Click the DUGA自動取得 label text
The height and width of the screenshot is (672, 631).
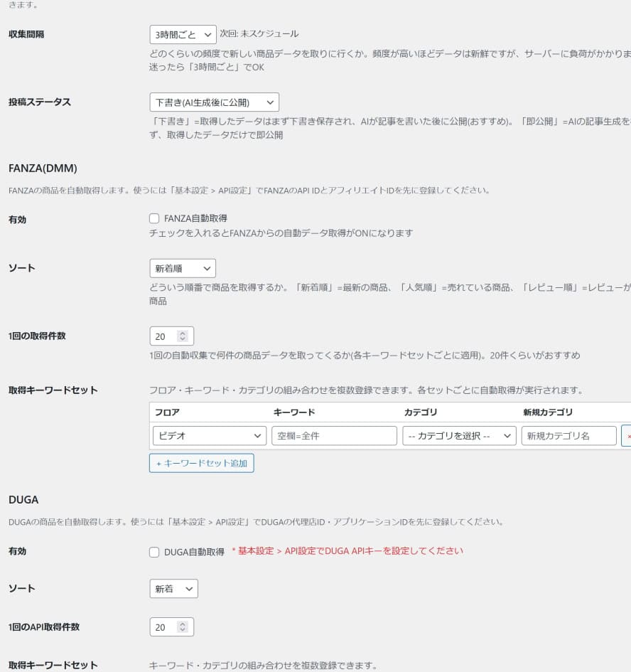(194, 552)
